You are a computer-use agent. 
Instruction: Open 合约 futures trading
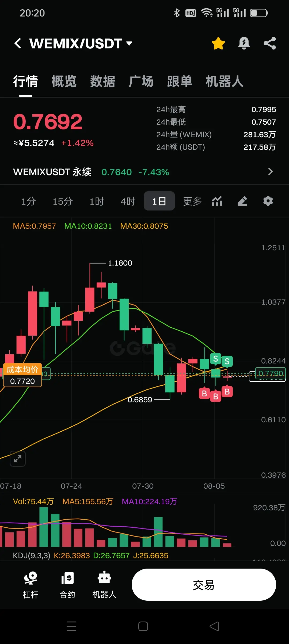pyautogui.click(x=67, y=585)
